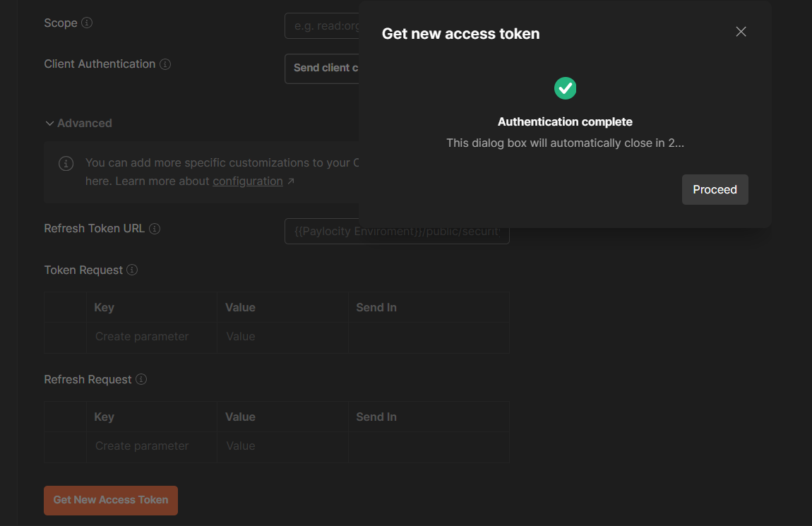This screenshot has width=812, height=526.
Task: Click the Get new access token title
Action: pos(461,34)
